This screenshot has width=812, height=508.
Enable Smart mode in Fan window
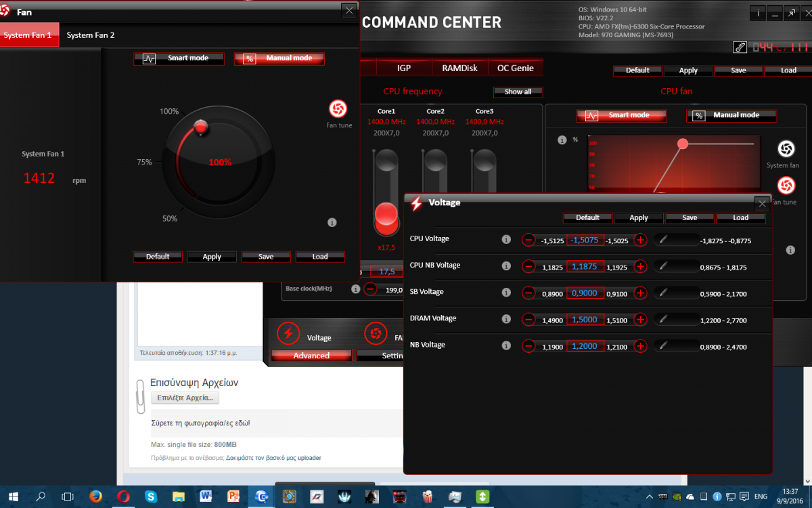point(179,59)
